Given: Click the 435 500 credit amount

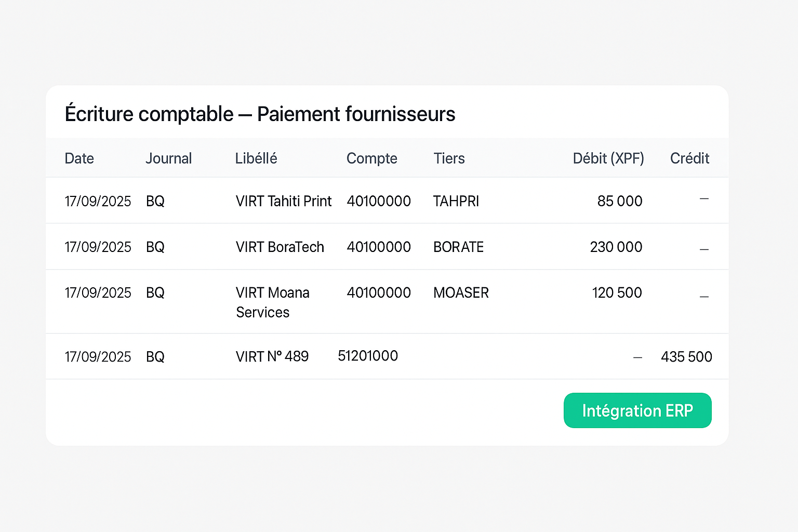Looking at the screenshot, I should pyautogui.click(x=686, y=356).
